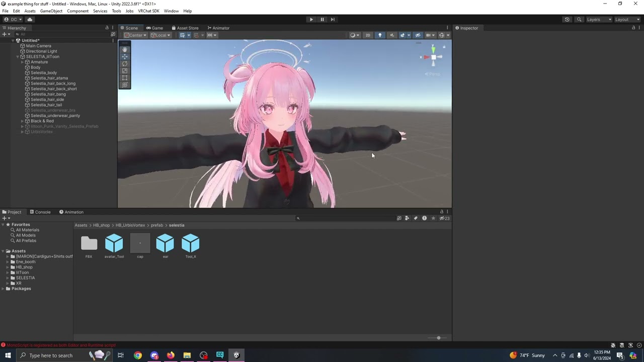Click the Project favorites star icon
This screenshot has height=362, width=644.
pyautogui.click(x=433, y=218)
